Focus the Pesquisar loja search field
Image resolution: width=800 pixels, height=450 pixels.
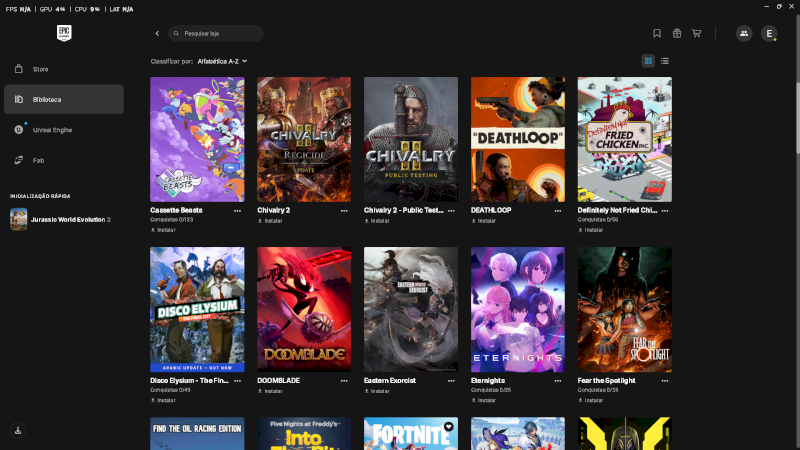click(216, 33)
